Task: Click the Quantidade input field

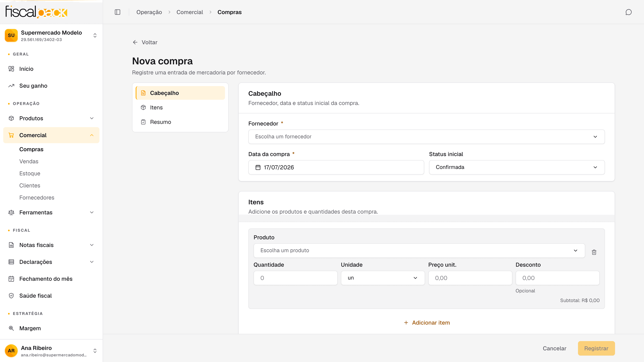Action: pos(295,278)
